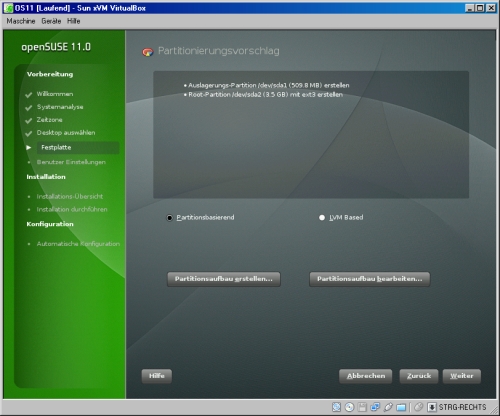The width and height of the screenshot is (500, 416).
Task: Minimize the VirtualBox window
Action: tap(470, 8)
